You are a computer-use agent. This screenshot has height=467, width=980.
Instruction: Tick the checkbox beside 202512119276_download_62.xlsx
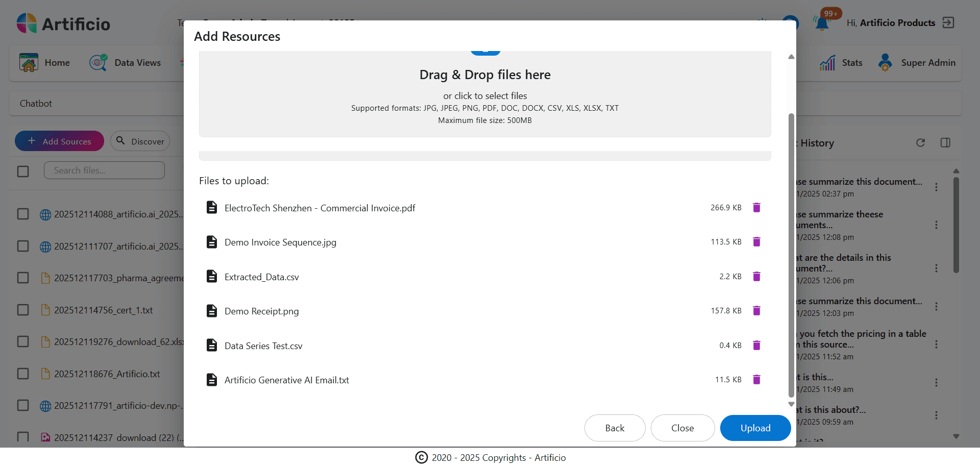[23, 341]
